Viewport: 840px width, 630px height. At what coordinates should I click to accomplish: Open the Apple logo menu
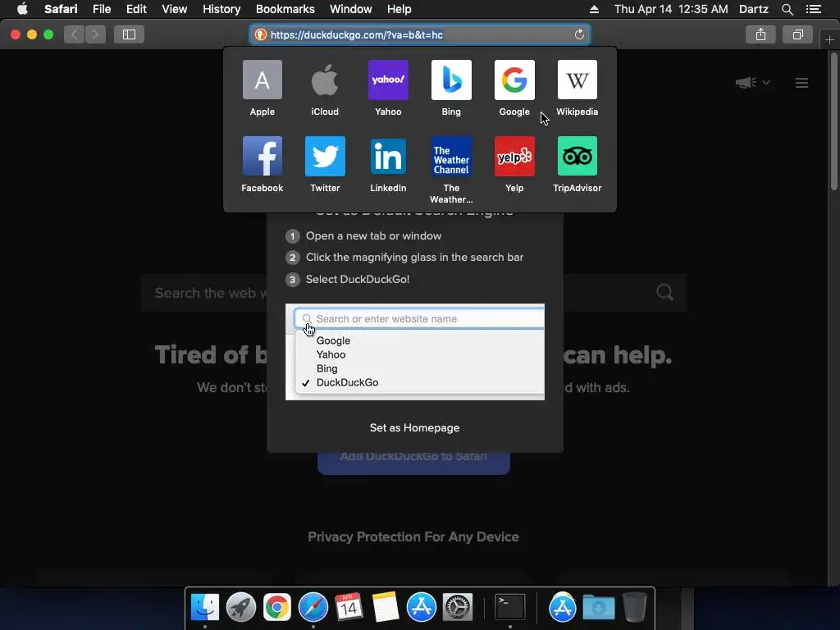[22, 9]
